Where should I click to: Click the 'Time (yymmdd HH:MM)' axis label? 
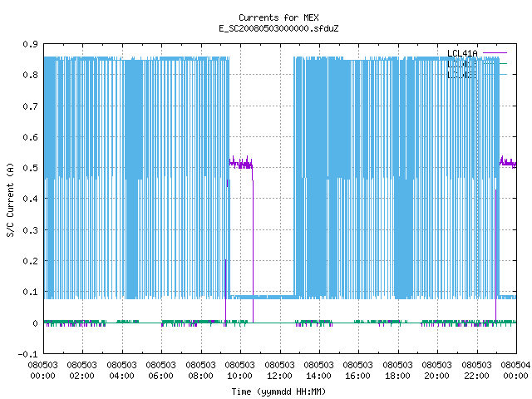(x=278, y=392)
